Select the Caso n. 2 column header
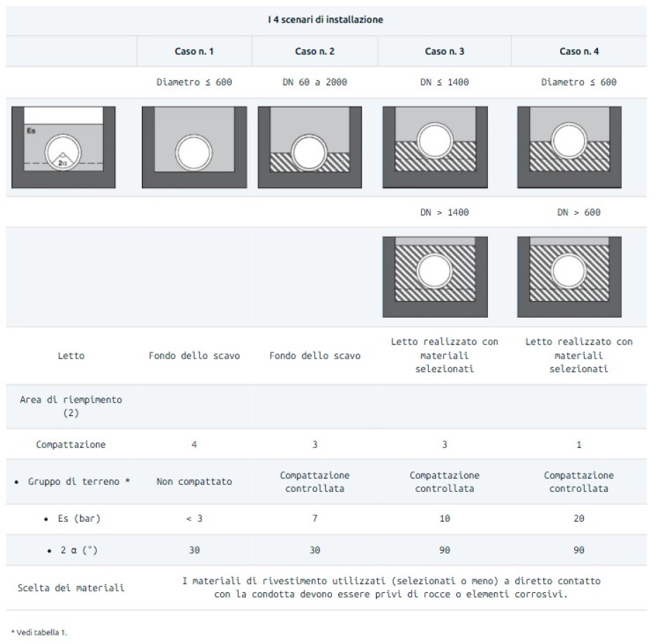 [314, 51]
